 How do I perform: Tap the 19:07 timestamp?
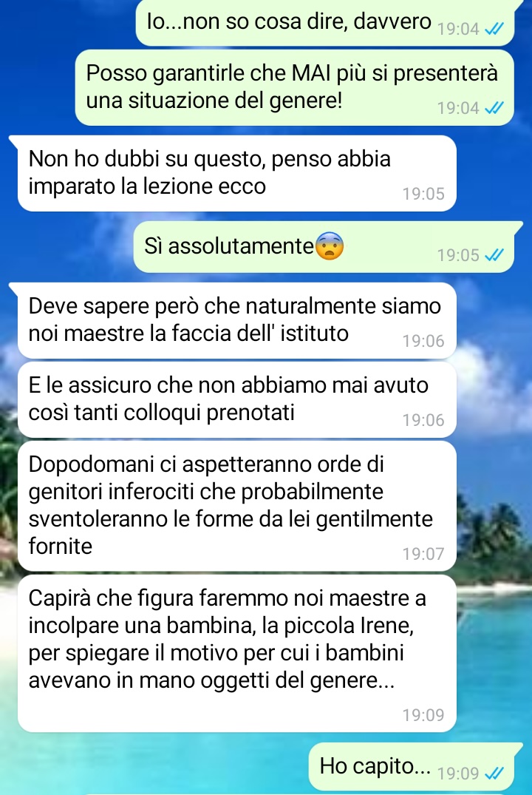click(423, 554)
